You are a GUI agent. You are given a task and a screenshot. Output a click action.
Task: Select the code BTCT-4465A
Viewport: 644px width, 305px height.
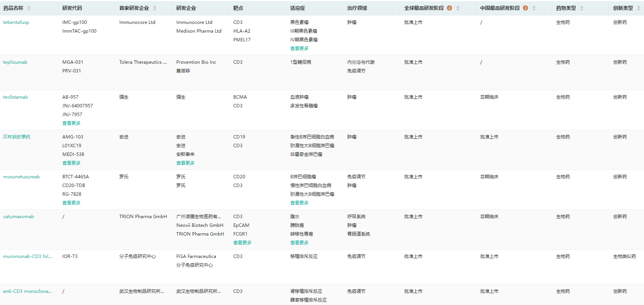(76, 177)
